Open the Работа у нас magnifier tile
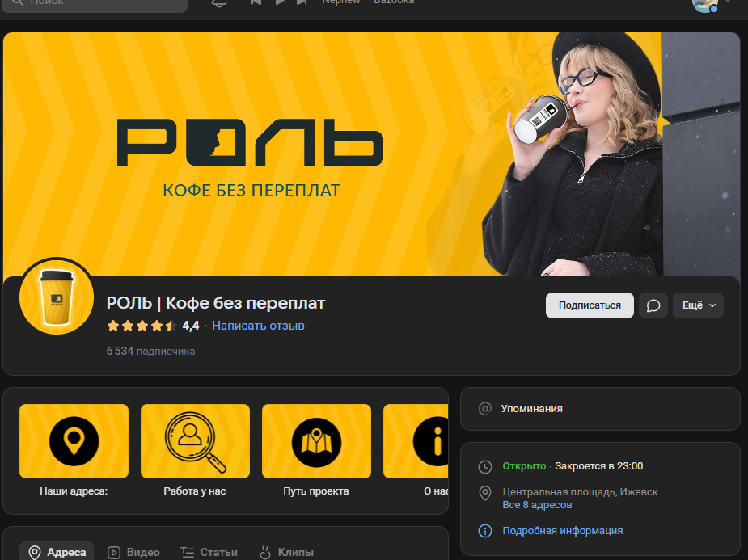The width and height of the screenshot is (748, 560). (x=195, y=441)
